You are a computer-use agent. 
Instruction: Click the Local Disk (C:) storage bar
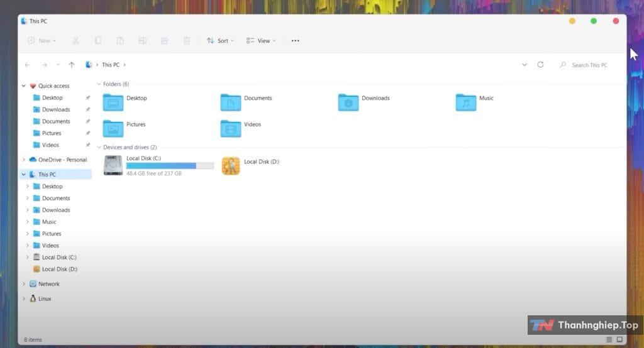[170, 166]
